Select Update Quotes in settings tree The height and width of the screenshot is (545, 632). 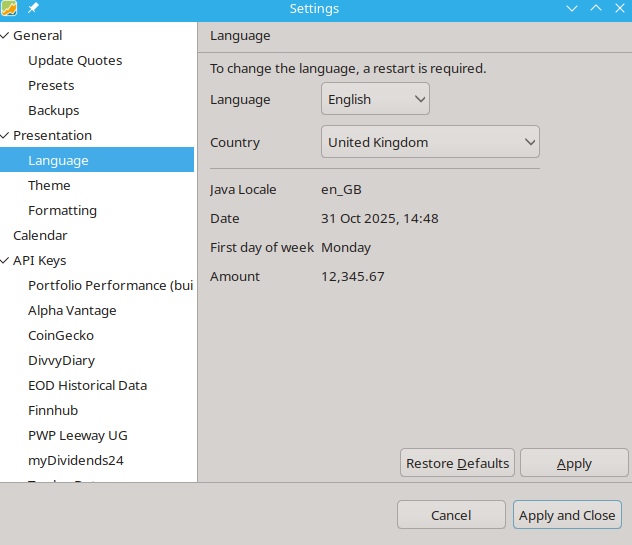click(x=75, y=61)
